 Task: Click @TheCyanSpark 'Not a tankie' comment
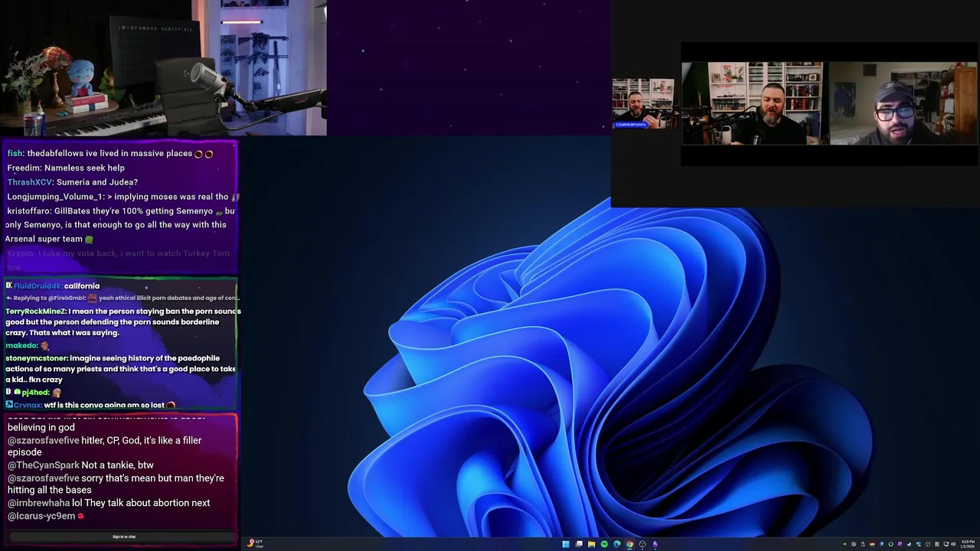click(x=80, y=465)
